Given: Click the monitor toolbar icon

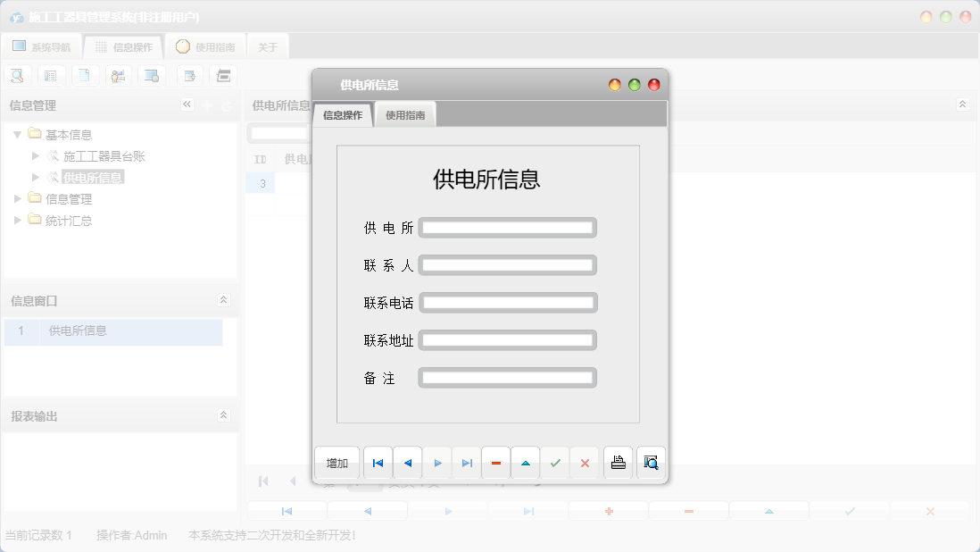Looking at the screenshot, I should coord(152,75).
